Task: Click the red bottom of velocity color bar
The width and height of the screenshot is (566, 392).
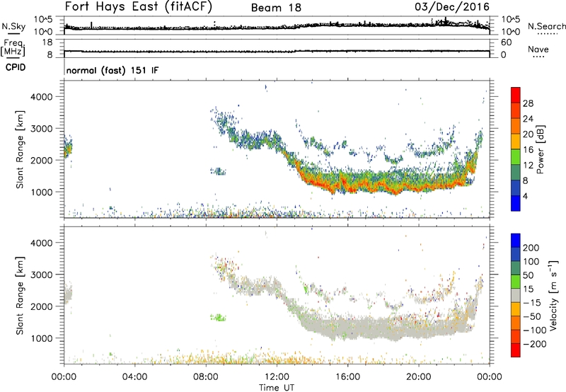Action: click(x=516, y=350)
